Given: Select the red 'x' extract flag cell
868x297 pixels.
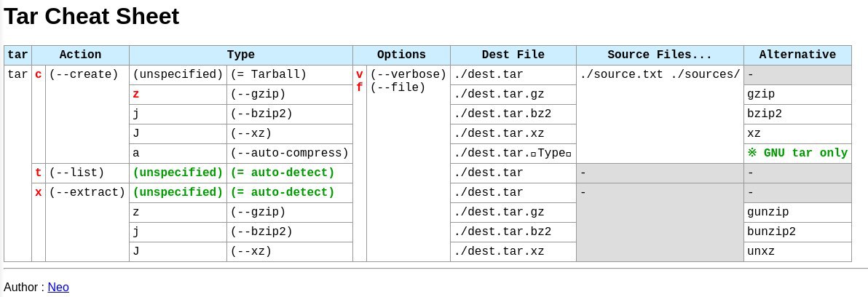Looking at the screenshot, I should 38,192.
